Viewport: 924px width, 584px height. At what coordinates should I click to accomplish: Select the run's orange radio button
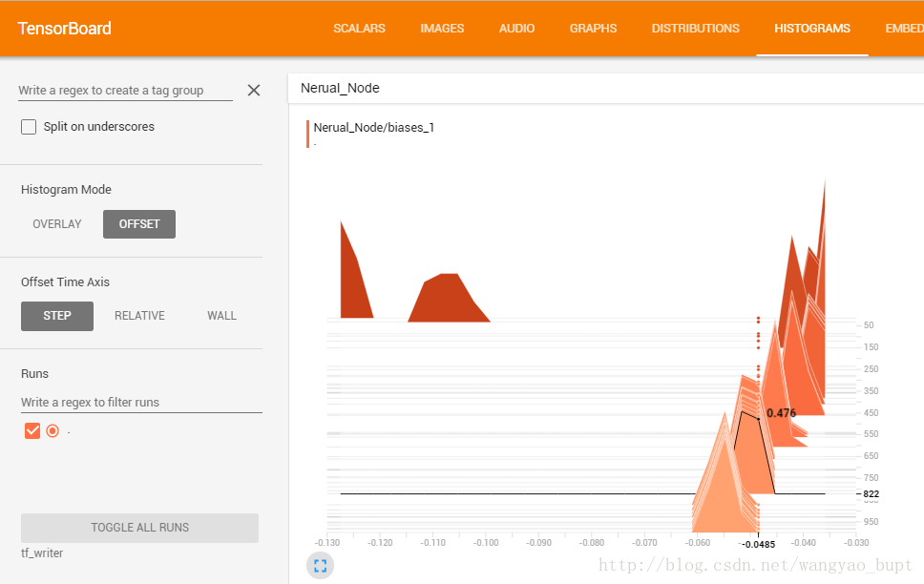point(52,430)
